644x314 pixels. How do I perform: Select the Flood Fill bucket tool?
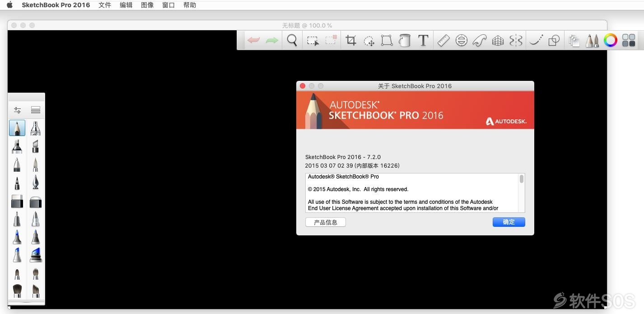[x=405, y=41]
